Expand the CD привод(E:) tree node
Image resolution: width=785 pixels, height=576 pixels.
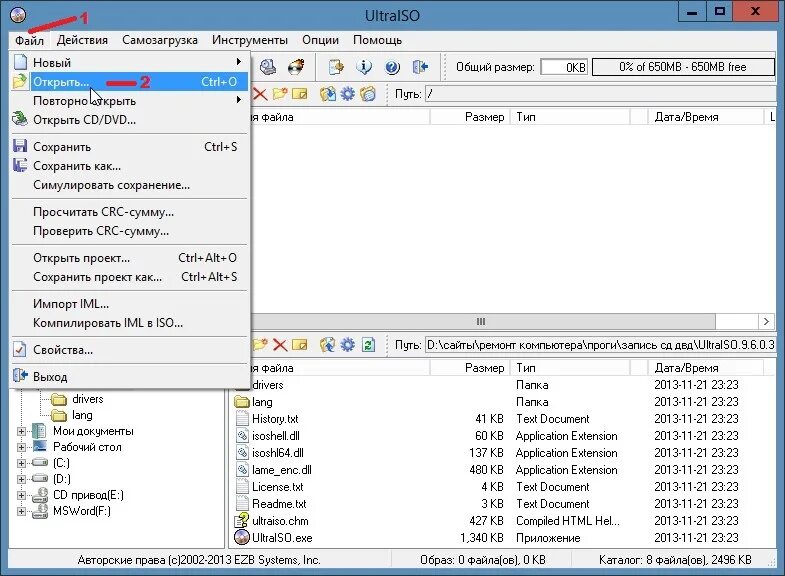(x=22, y=495)
